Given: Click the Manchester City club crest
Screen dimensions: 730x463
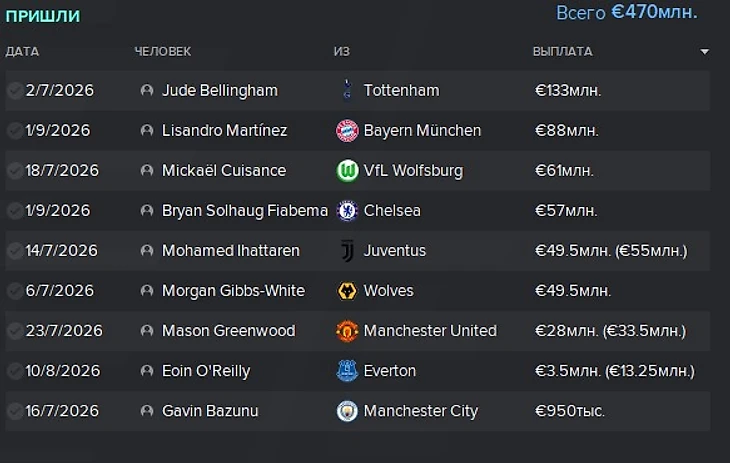Looking at the screenshot, I should [347, 411].
